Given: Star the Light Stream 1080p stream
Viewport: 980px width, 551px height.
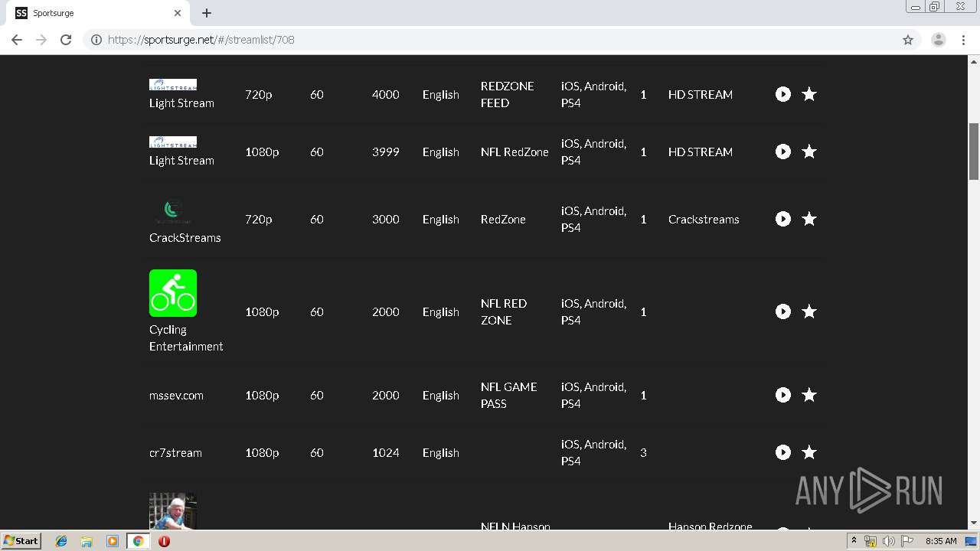Looking at the screenshot, I should 809,152.
